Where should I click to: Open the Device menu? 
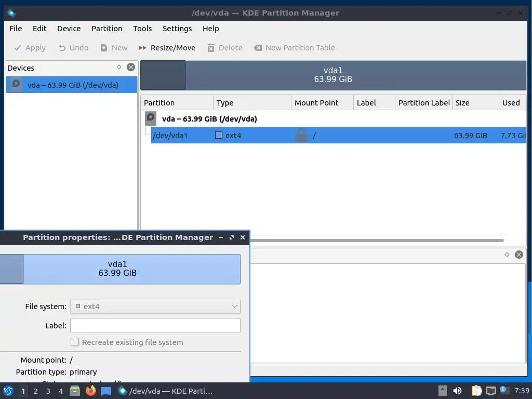click(x=69, y=29)
